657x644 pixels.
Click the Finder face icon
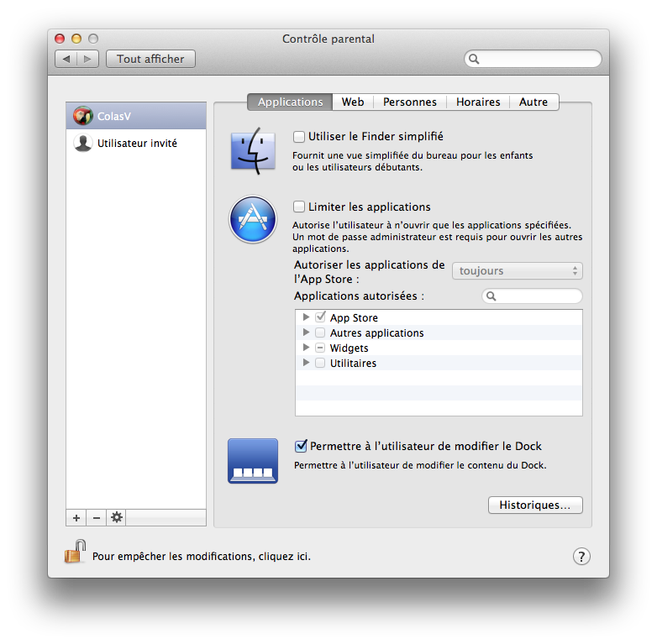(x=252, y=151)
